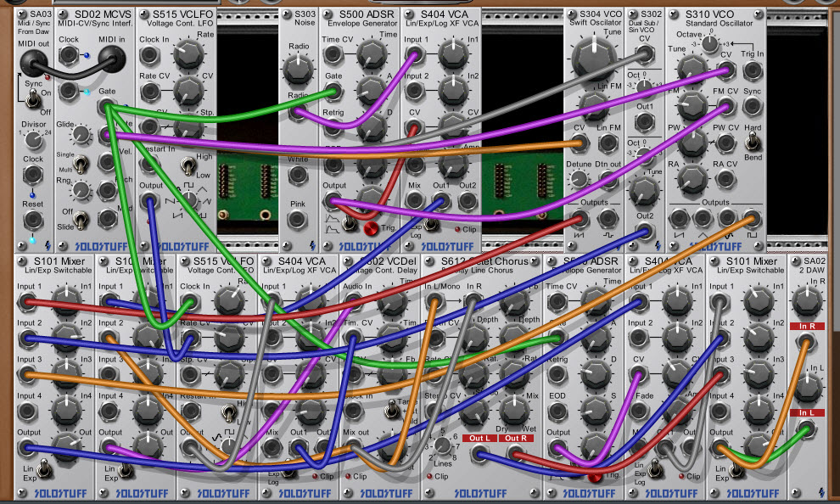Click the Audio In jack on the VCDel module

pos(353,301)
